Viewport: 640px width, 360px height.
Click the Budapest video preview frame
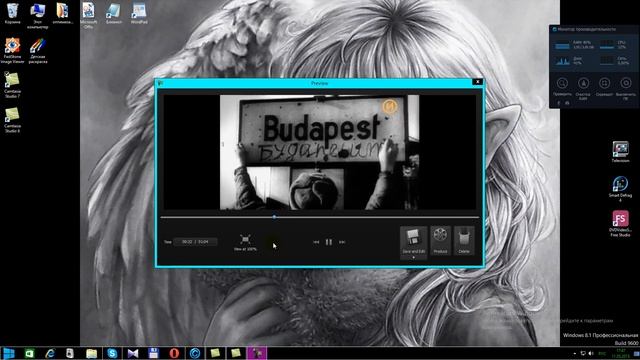tap(320, 152)
